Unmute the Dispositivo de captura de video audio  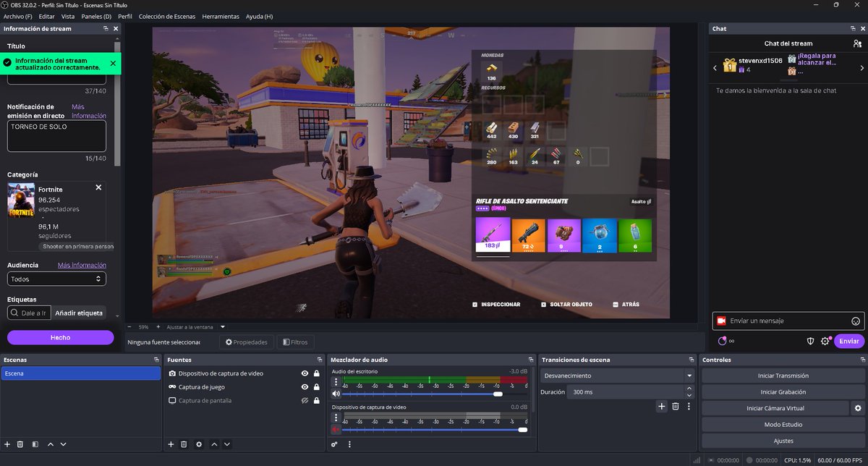[x=336, y=429]
